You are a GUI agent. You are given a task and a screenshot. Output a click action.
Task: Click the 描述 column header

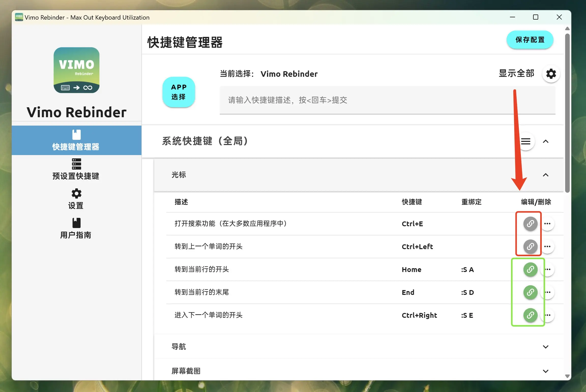click(x=181, y=202)
